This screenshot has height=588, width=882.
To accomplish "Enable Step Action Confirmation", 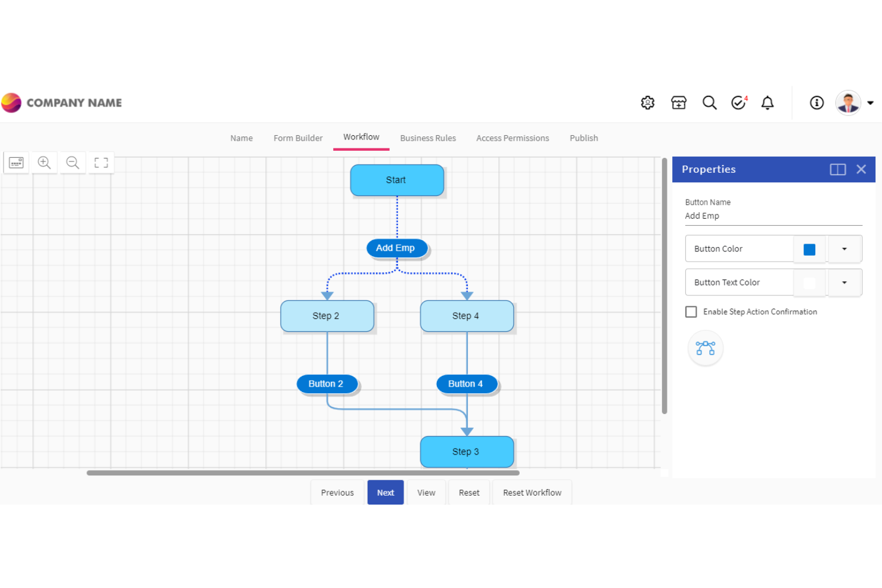I will click(x=691, y=312).
